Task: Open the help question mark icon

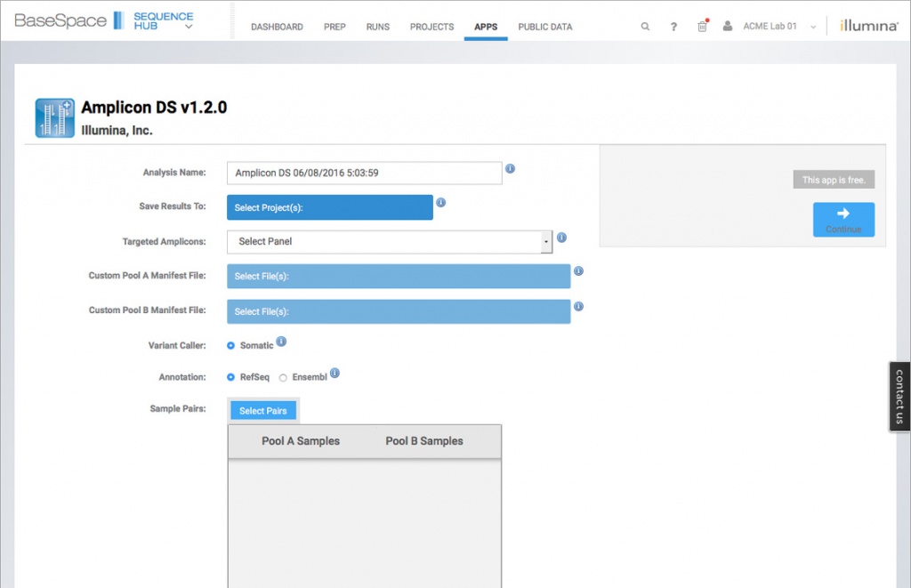Action: (673, 27)
